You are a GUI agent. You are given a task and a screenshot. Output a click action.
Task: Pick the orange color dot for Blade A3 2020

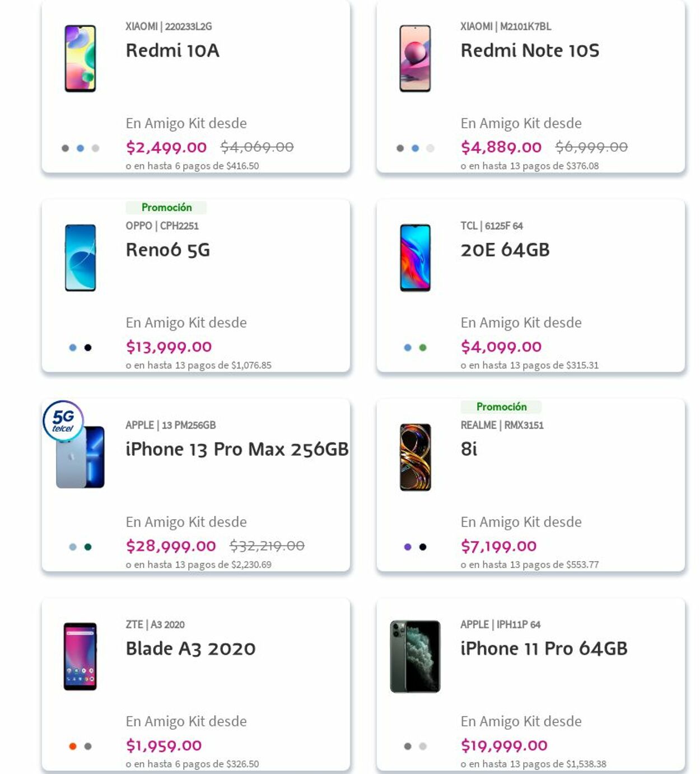pos(73,747)
